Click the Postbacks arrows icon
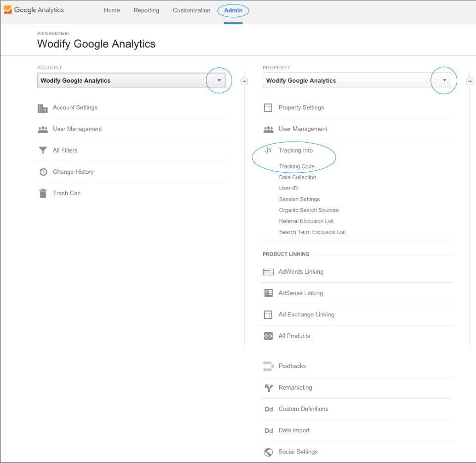Screen dimensions: 476x463 tap(268, 366)
